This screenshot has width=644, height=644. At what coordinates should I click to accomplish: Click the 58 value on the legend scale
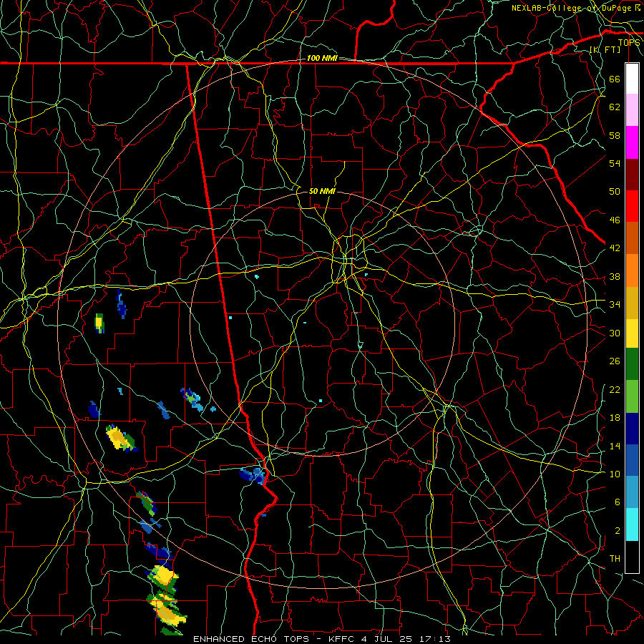click(615, 135)
